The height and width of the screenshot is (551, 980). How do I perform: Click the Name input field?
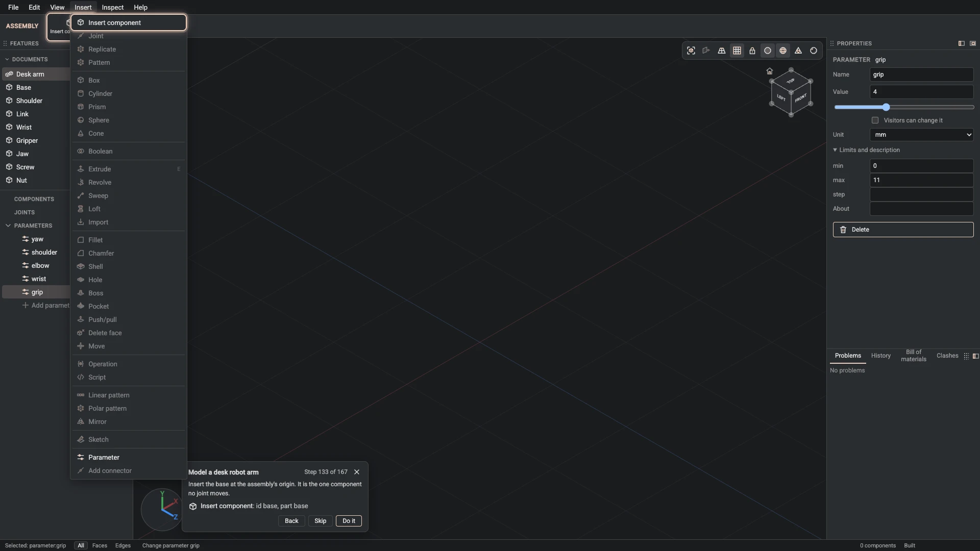(x=922, y=74)
